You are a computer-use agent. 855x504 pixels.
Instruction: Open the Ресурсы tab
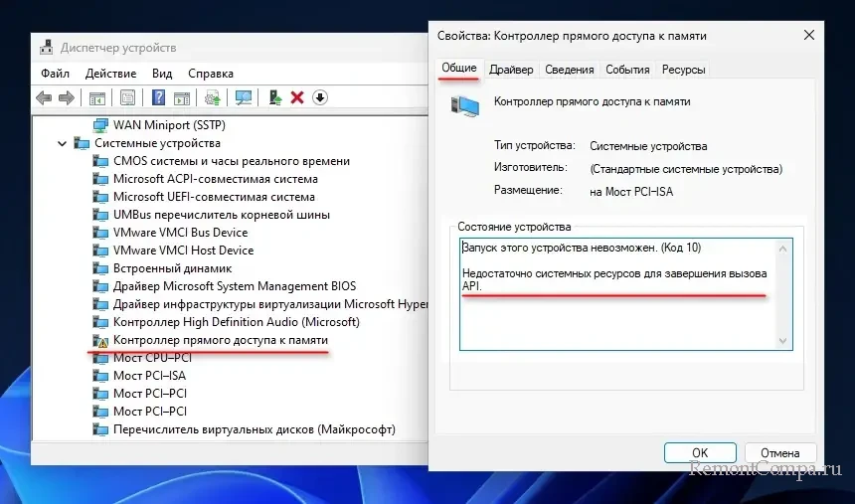pos(683,70)
